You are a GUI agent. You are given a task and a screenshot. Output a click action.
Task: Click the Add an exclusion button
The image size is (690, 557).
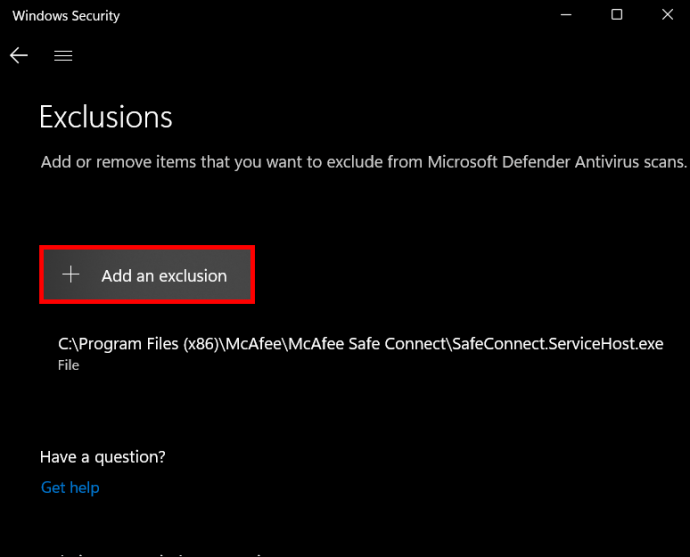click(x=147, y=275)
